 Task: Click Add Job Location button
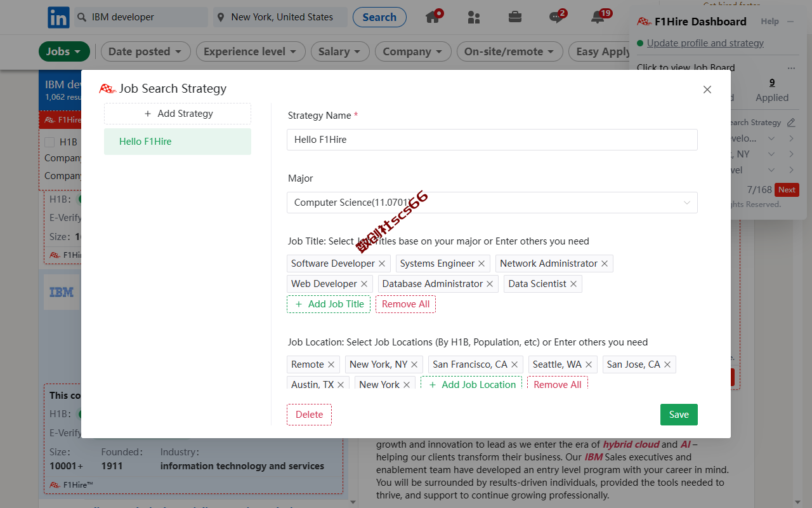tap(471, 384)
